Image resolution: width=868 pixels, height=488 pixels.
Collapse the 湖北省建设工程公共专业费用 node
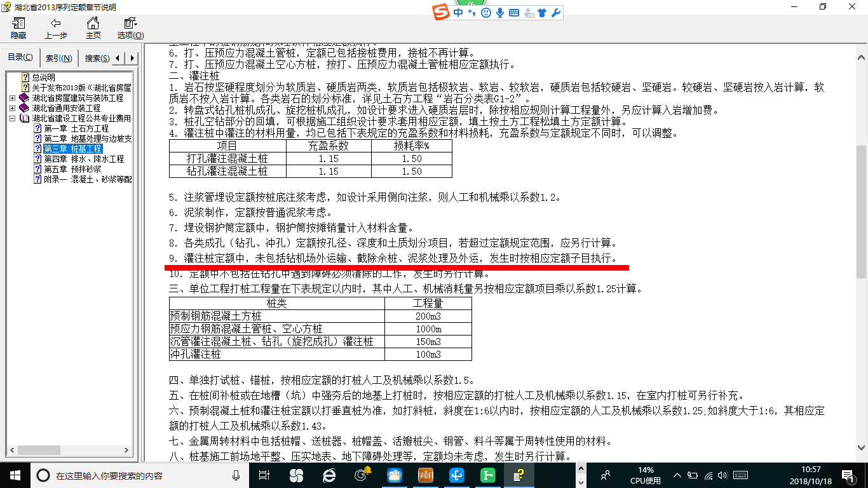(x=13, y=118)
